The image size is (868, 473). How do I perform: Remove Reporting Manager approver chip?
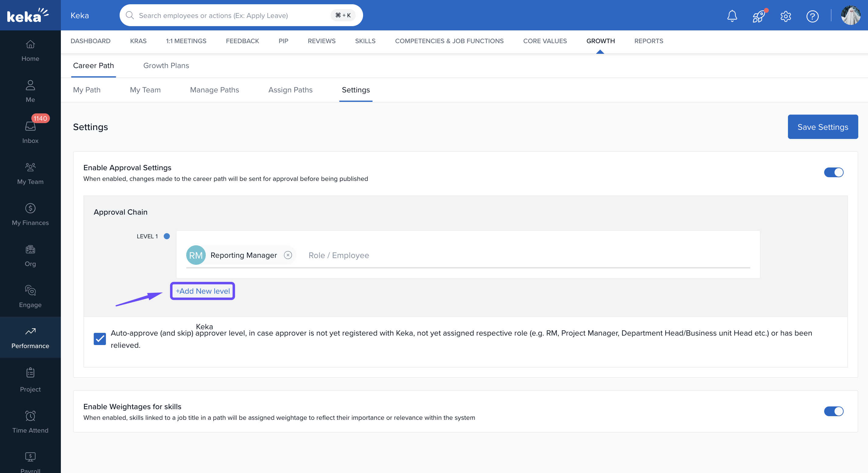point(288,255)
